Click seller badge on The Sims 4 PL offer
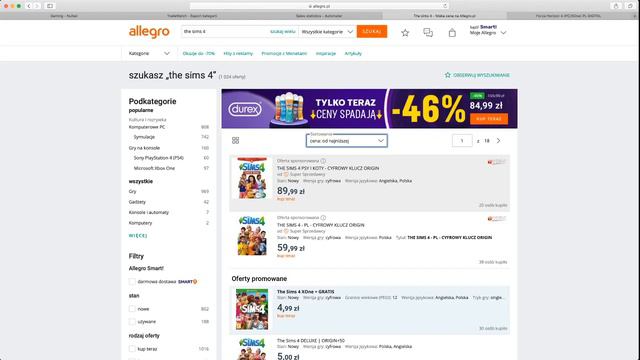640x360 pixels. click(x=496, y=219)
